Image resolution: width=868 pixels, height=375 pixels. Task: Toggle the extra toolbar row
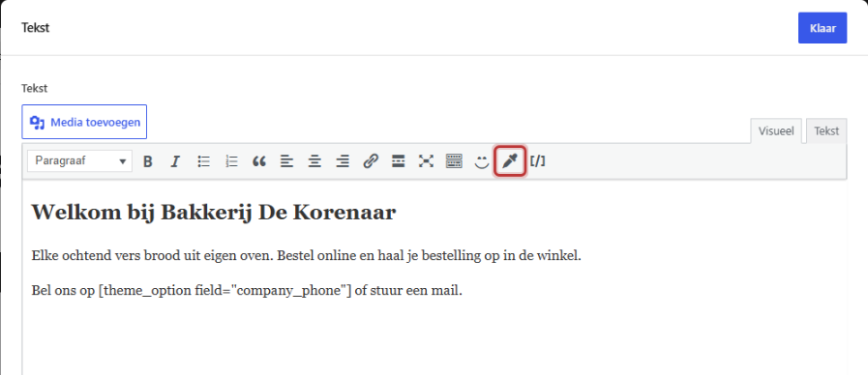(x=454, y=161)
